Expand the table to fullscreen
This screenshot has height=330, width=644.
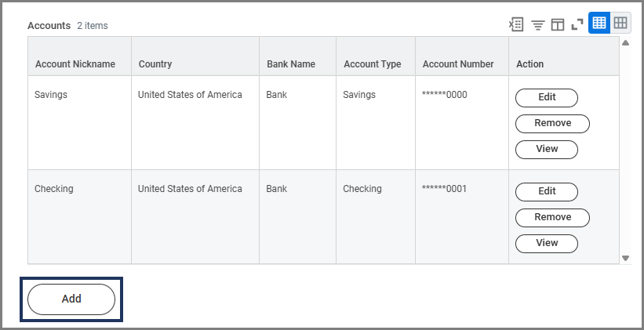[x=577, y=24]
